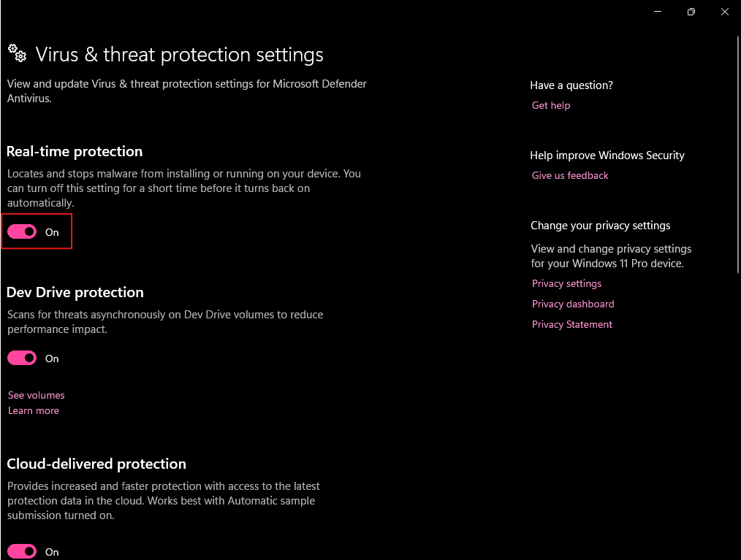
Task: Restore down the Windows Security window
Action: pyautogui.click(x=691, y=12)
